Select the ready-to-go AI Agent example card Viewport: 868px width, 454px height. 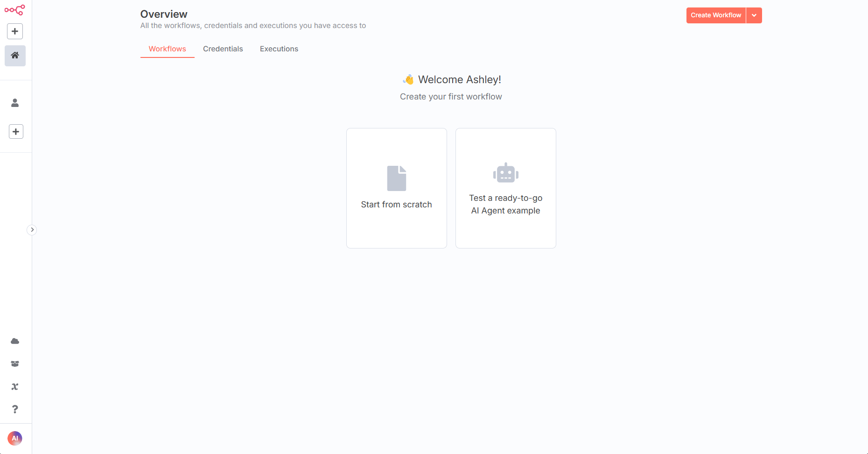(506, 188)
